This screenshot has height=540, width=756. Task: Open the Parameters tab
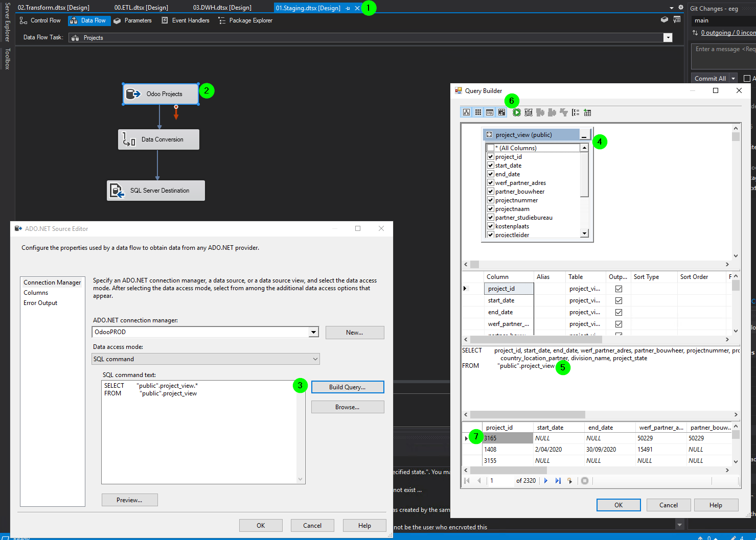[133, 20]
